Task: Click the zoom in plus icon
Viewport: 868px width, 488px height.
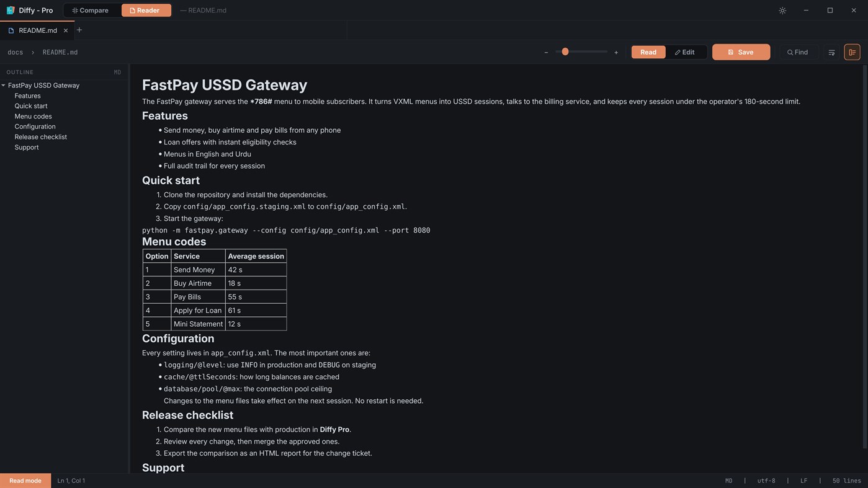Action: click(x=616, y=53)
